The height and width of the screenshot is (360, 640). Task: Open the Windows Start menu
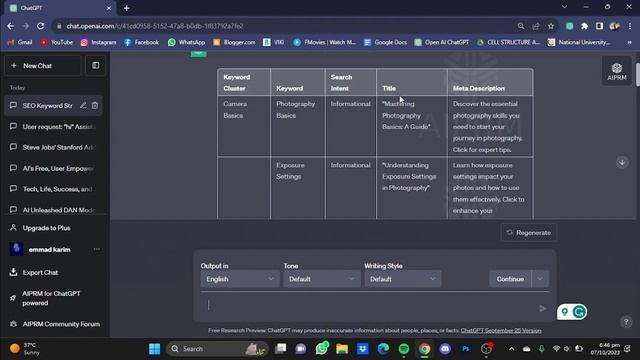(155, 349)
